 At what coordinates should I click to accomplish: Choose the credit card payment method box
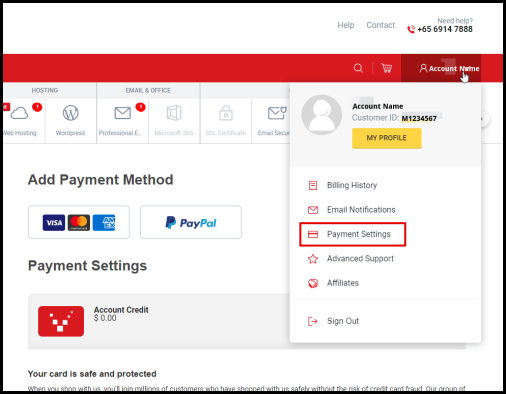(x=79, y=222)
